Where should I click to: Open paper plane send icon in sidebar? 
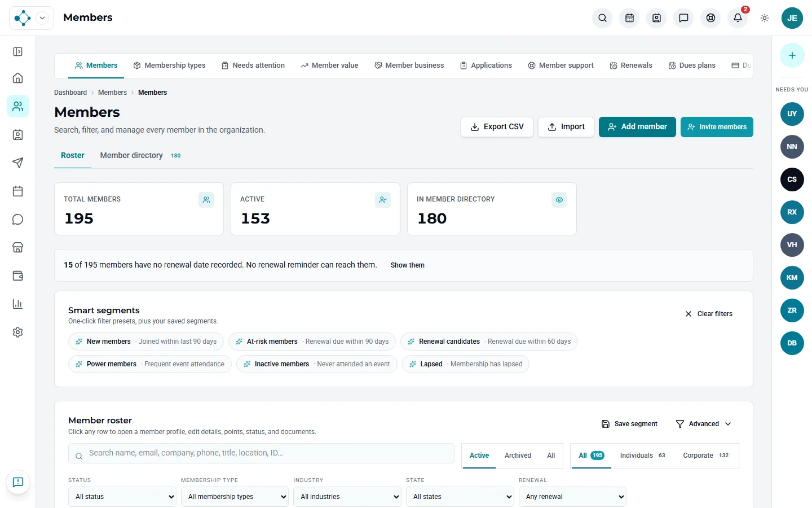point(18,163)
